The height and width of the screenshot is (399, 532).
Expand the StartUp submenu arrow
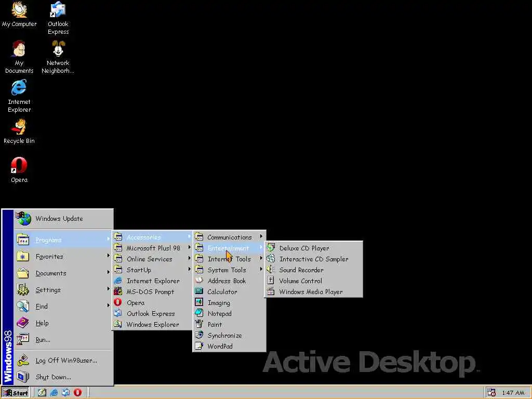[x=189, y=269]
